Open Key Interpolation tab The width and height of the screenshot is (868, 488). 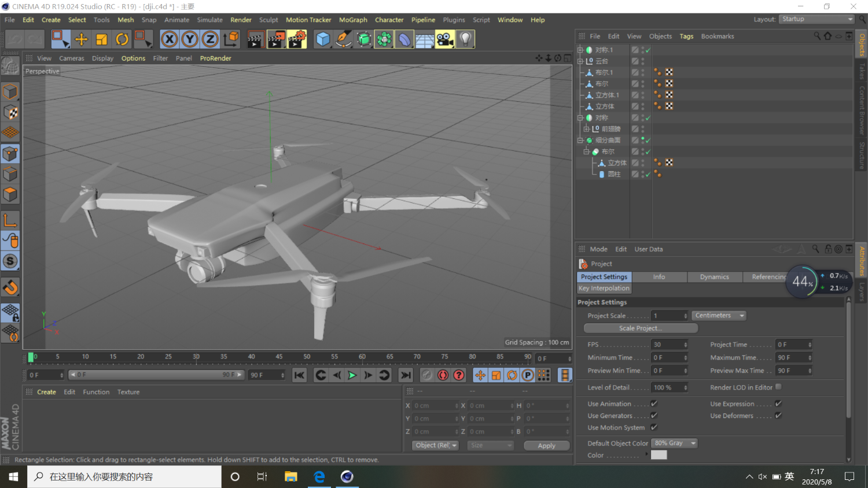604,288
